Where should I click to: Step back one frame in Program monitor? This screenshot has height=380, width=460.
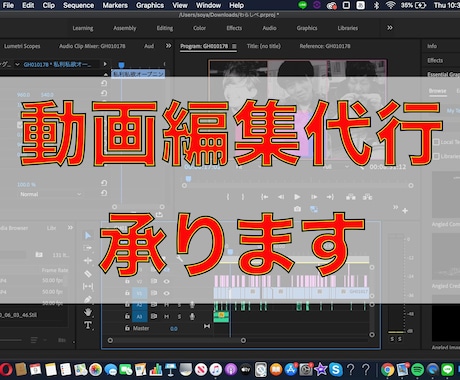281,197
